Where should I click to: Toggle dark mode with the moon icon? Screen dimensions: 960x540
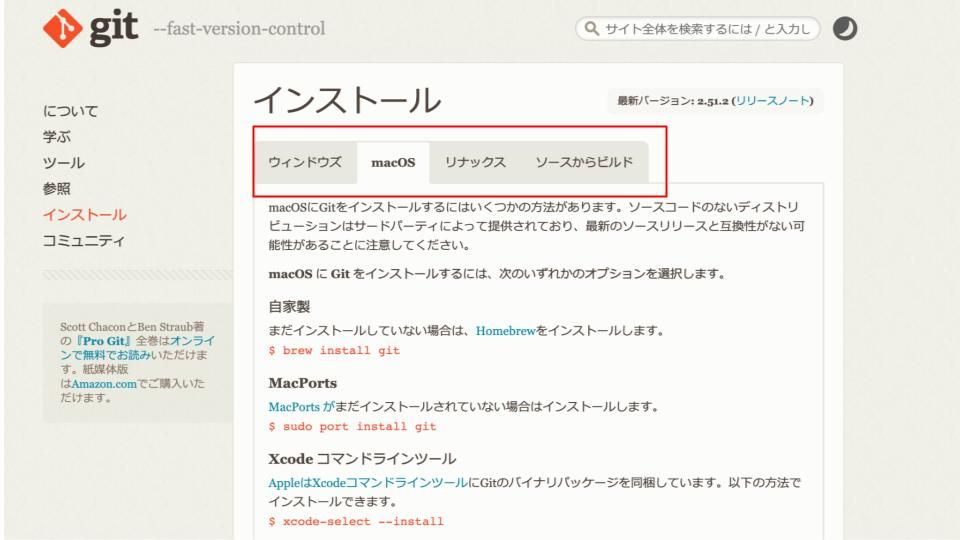coord(846,29)
